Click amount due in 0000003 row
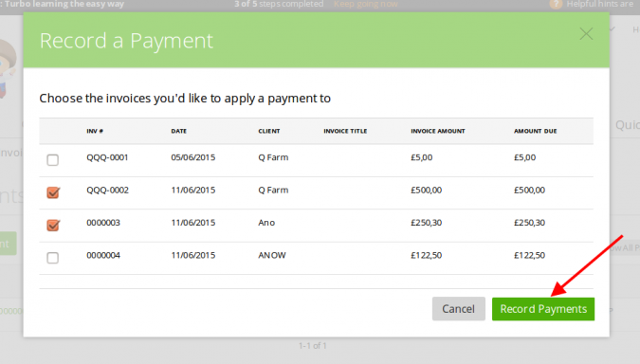Screen dimensions: 640x364 pyautogui.click(x=529, y=223)
